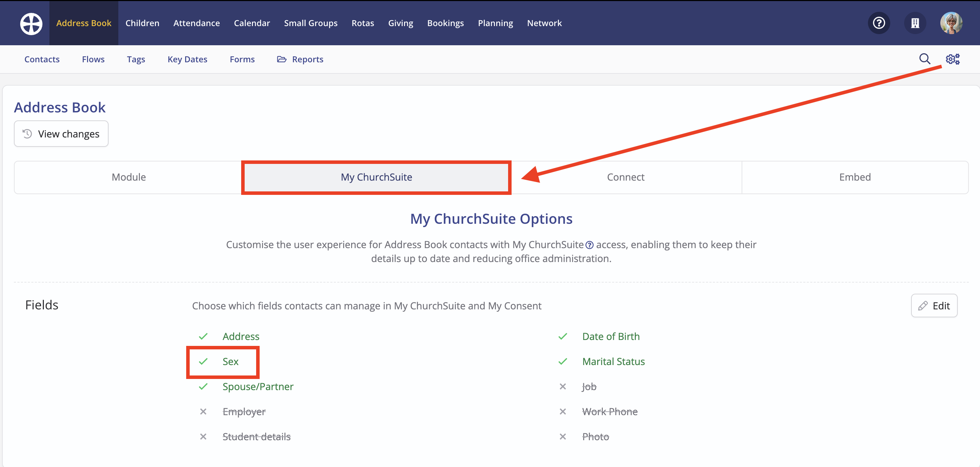This screenshot has height=467, width=980.
Task: Click the green check beside Date of Birth
Action: pyautogui.click(x=563, y=337)
